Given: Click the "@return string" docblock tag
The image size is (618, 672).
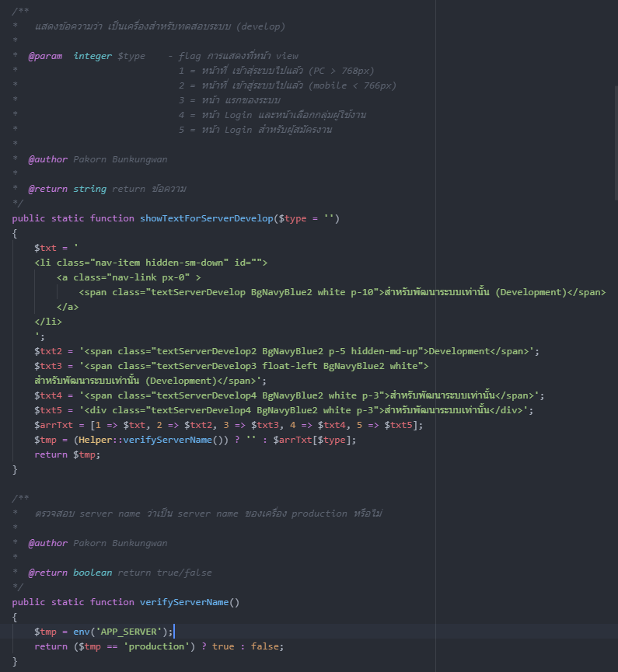Looking at the screenshot, I should 68,189.
